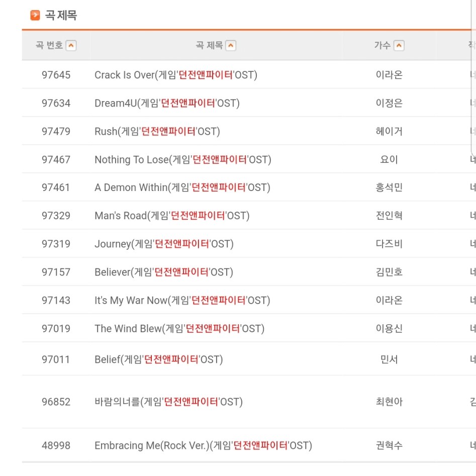Select the Man's Road song title

coord(172,216)
